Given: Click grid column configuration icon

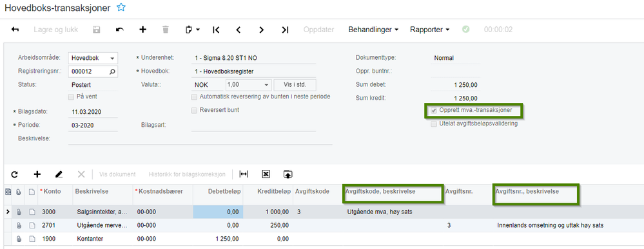Looking at the screenshot, I should pos(8,192).
